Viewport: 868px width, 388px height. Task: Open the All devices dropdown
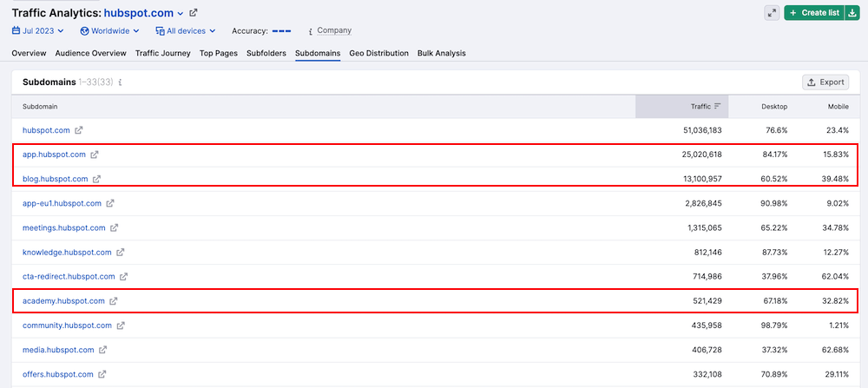pos(186,31)
